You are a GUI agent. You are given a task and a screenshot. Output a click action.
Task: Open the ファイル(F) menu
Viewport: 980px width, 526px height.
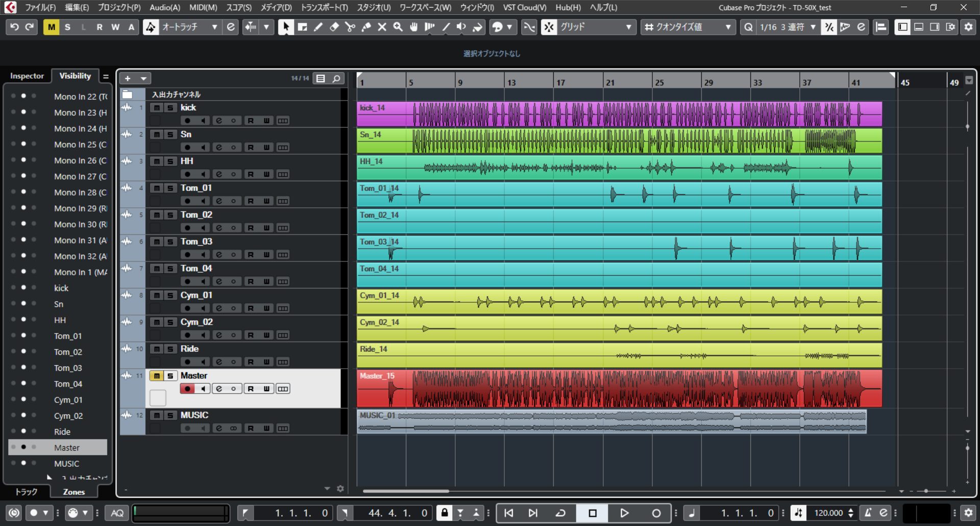(x=40, y=7)
